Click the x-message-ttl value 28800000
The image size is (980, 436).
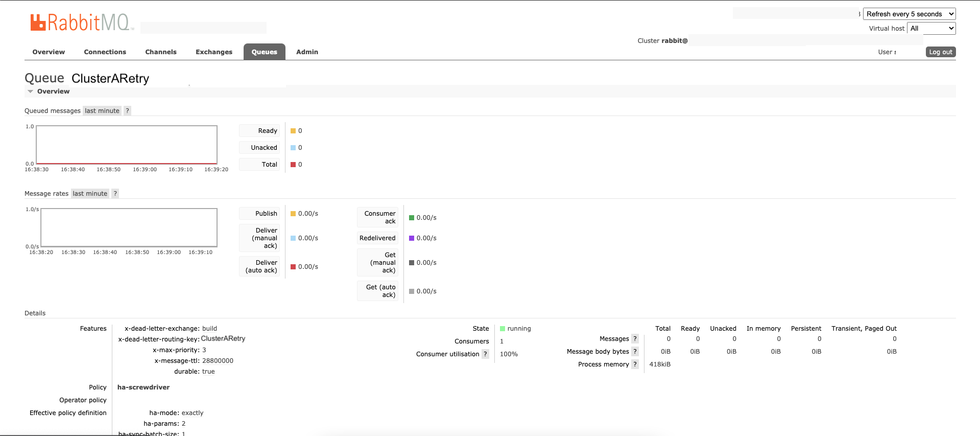[218, 361]
